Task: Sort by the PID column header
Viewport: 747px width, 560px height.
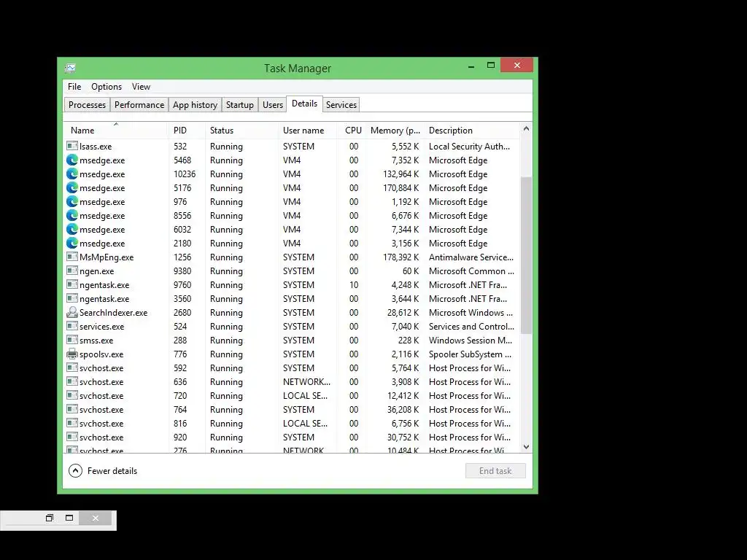Action: coord(187,131)
